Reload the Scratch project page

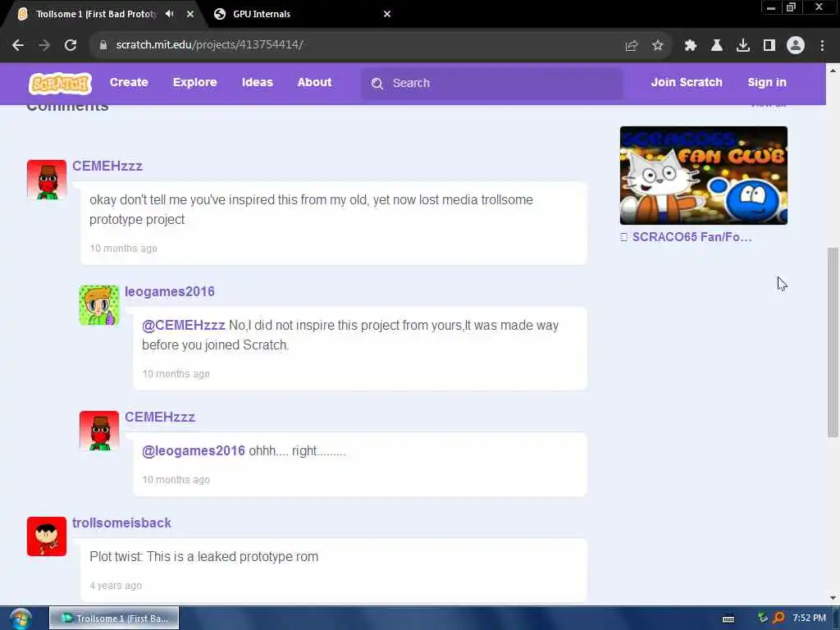coord(71,45)
